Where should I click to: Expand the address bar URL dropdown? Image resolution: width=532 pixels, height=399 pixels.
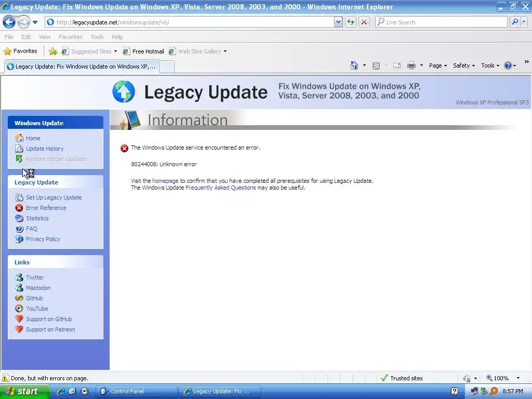point(338,22)
